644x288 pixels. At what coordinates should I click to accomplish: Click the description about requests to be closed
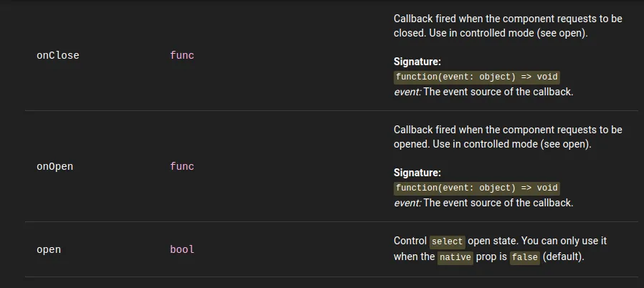point(507,26)
